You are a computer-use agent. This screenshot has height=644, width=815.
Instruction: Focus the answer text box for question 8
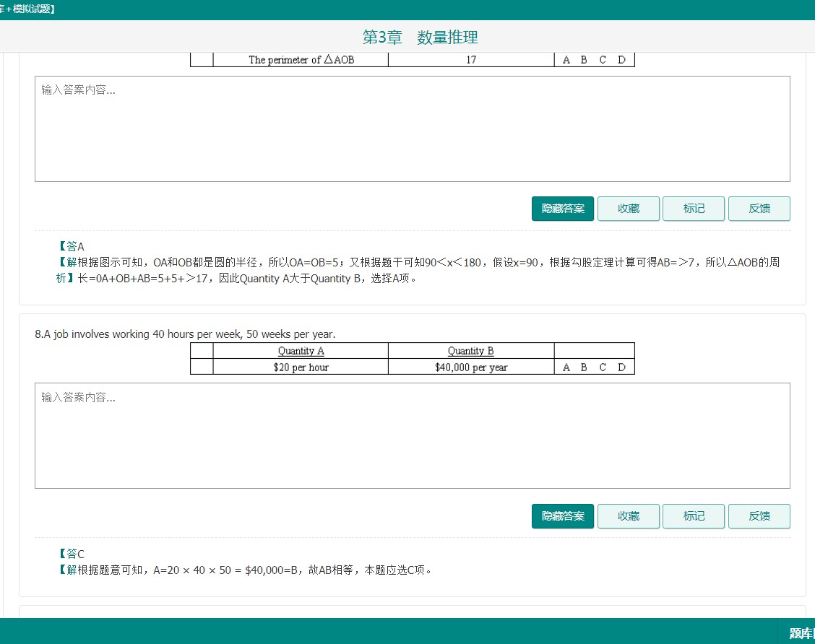tap(412, 436)
